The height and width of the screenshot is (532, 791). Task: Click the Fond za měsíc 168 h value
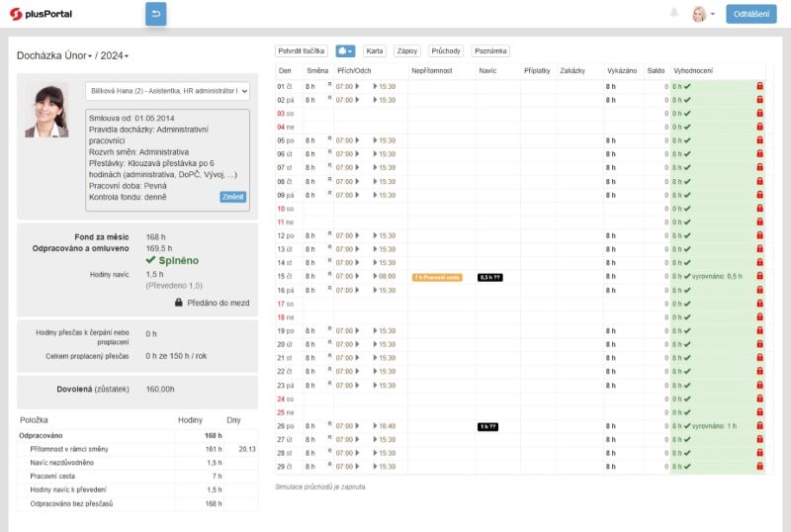pyautogui.click(x=155, y=236)
